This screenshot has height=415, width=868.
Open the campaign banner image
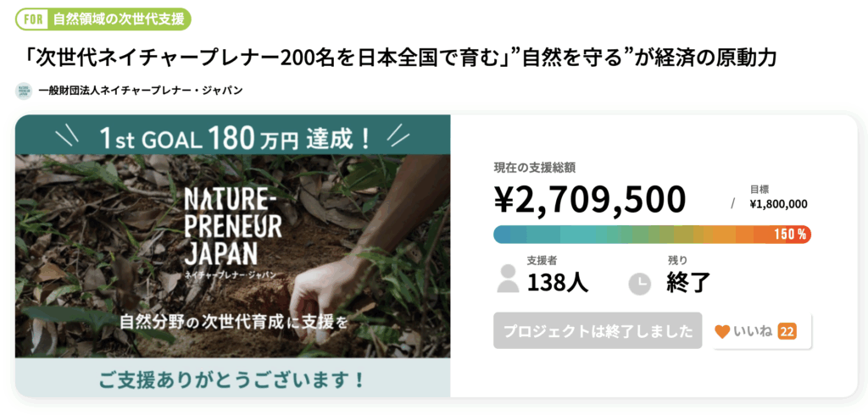click(232, 254)
